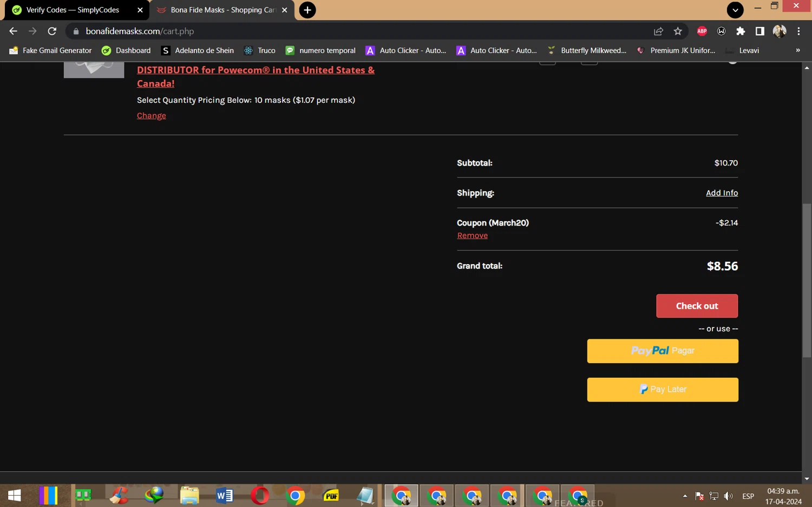Choose the PayPal Pay Later button

point(663,390)
